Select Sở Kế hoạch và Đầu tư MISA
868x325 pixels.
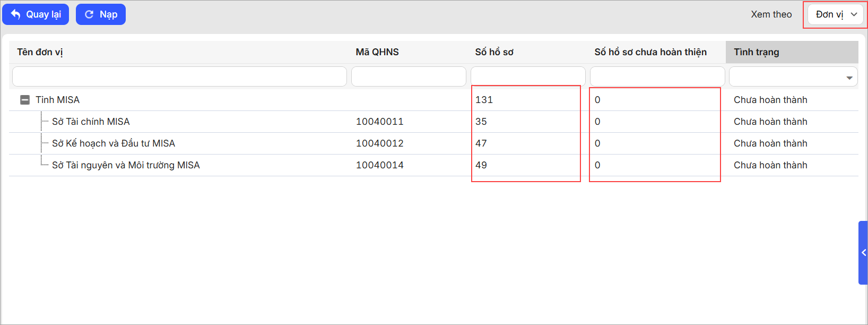pos(114,143)
